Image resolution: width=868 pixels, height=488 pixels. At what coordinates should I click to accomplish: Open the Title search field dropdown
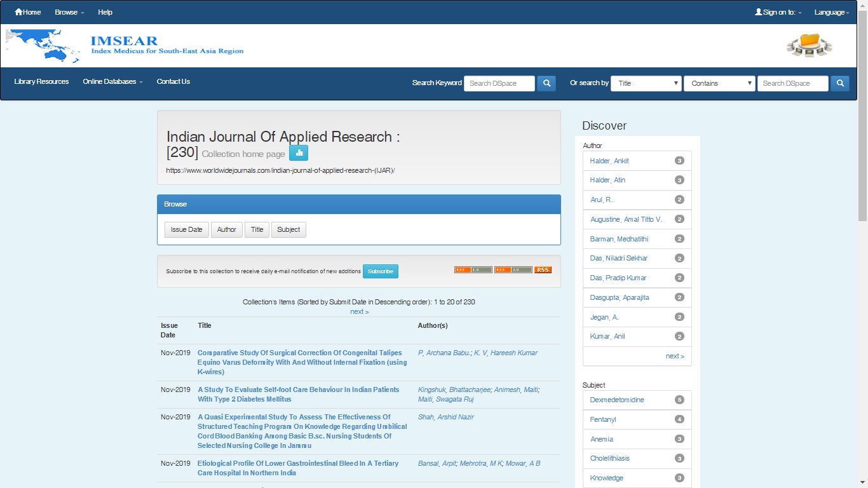pos(646,83)
